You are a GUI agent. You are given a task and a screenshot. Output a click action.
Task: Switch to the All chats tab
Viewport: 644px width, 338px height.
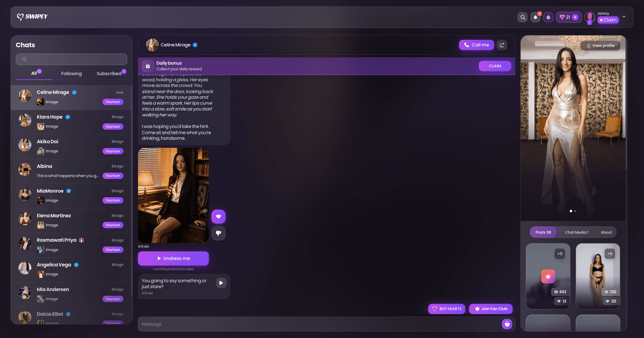pos(34,73)
